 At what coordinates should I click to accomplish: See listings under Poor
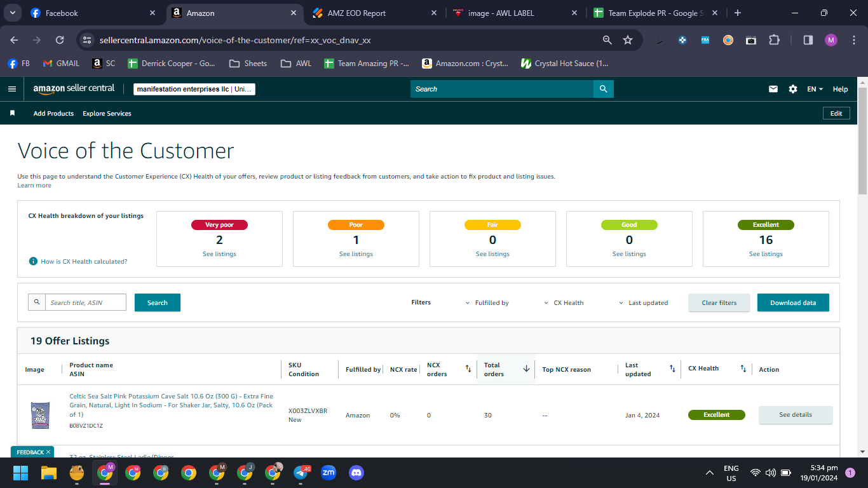click(x=356, y=254)
